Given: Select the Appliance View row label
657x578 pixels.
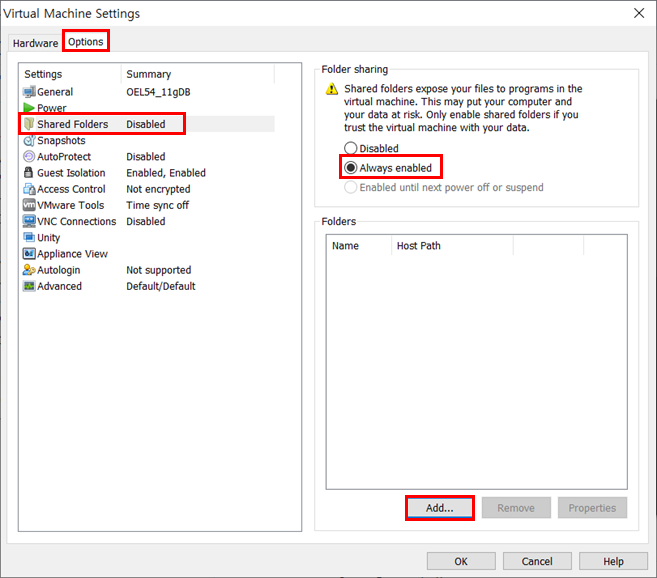Looking at the screenshot, I should tap(72, 254).
